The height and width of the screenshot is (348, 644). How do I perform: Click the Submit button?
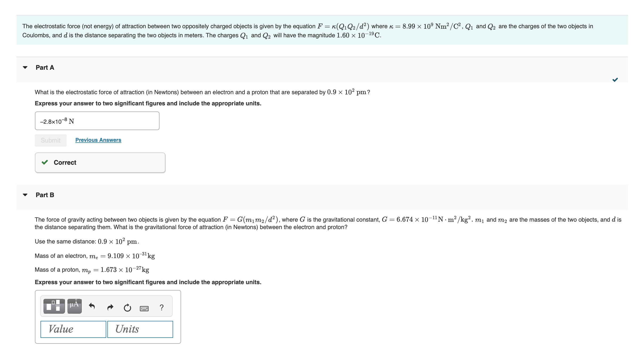[x=50, y=140]
